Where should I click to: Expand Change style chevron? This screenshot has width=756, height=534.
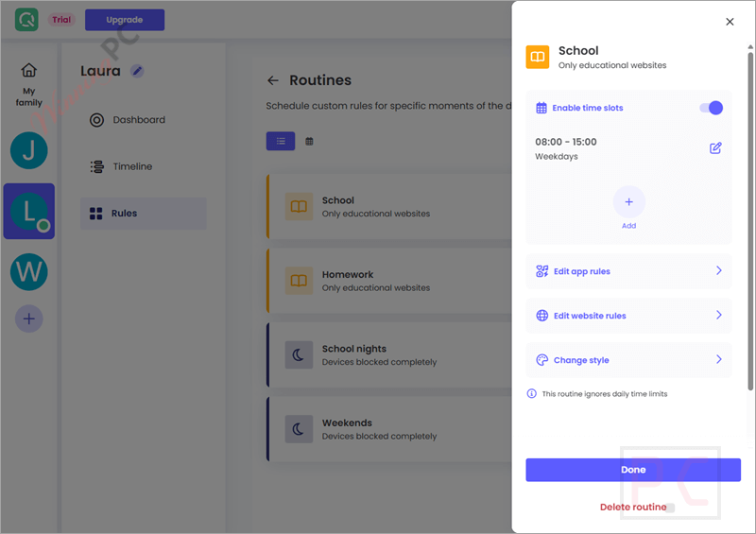click(719, 359)
